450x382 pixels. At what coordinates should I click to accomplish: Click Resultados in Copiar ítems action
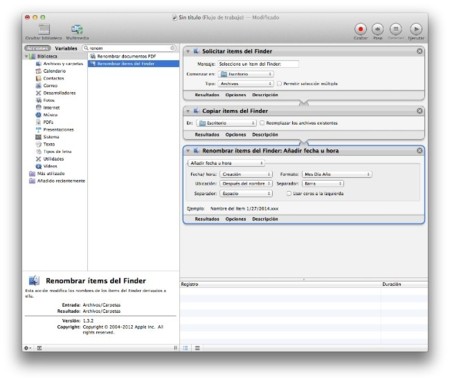207,135
